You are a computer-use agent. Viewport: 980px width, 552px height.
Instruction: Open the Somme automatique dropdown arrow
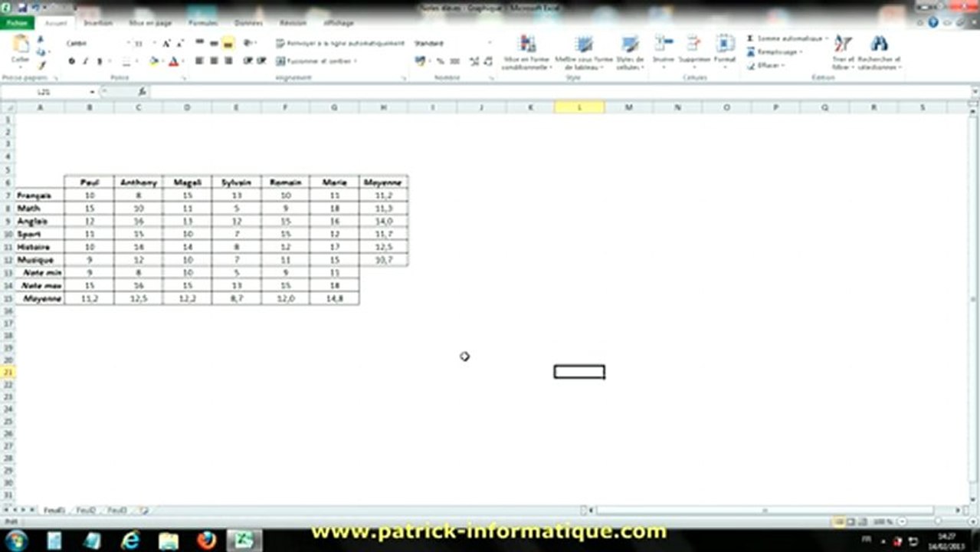click(827, 38)
